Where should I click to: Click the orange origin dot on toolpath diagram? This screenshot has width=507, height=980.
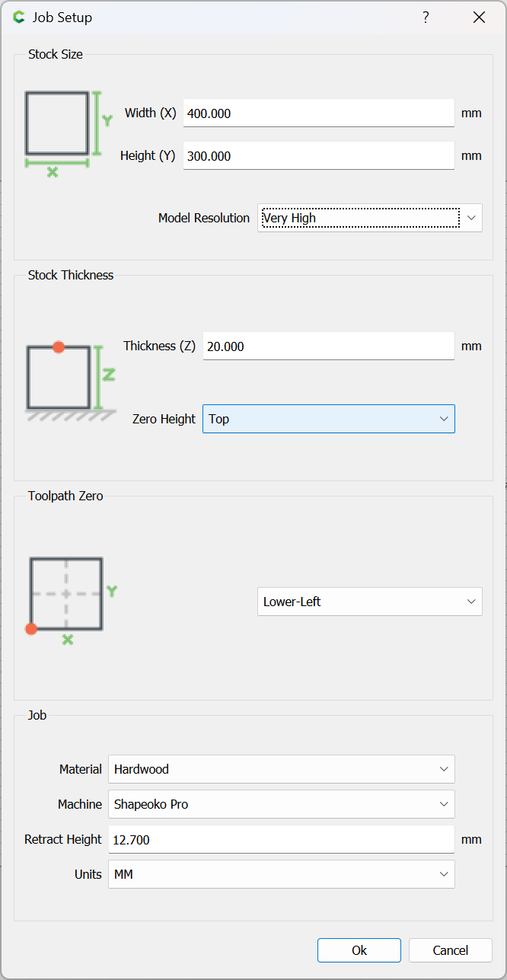(30, 629)
